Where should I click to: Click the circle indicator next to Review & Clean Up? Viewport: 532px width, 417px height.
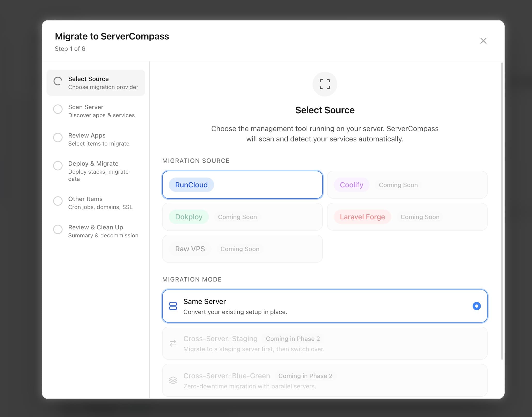tap(58, 229)
